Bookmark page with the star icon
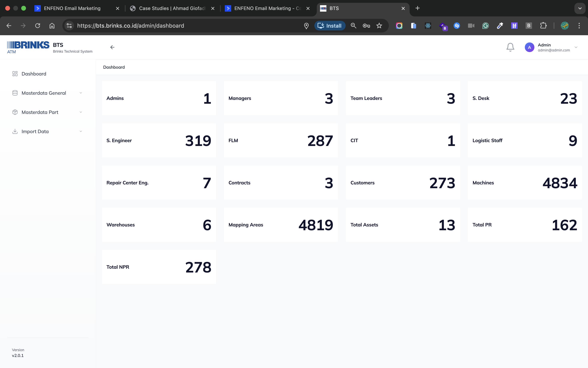Image resolution: width=588 pixels, height=368 pixels. pyautogui.click(x=379, y=26)
